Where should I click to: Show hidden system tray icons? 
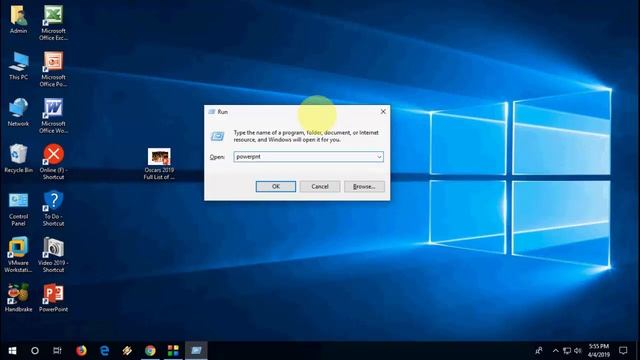556,351
